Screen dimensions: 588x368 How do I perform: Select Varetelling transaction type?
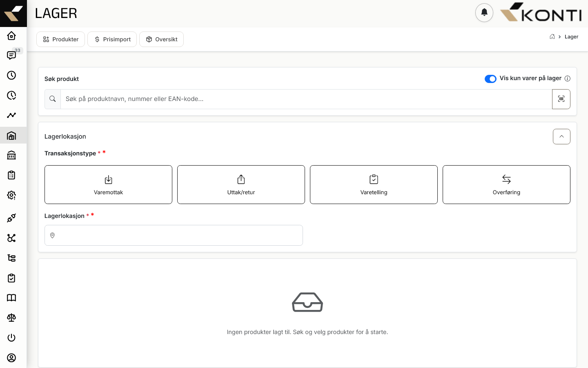[374, 184]
